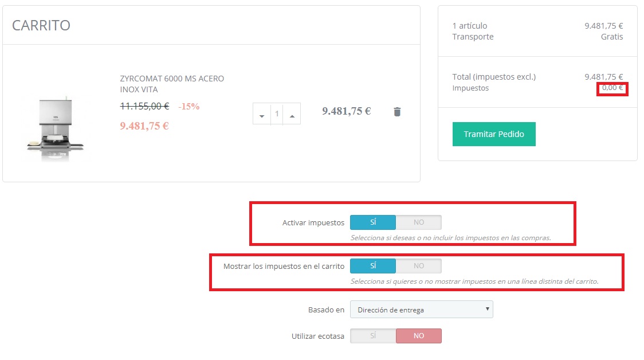Screen dimensions: 644x360
Task: Click the crossed-out price 11.155,00 €
Action: [x=144, y=107]
